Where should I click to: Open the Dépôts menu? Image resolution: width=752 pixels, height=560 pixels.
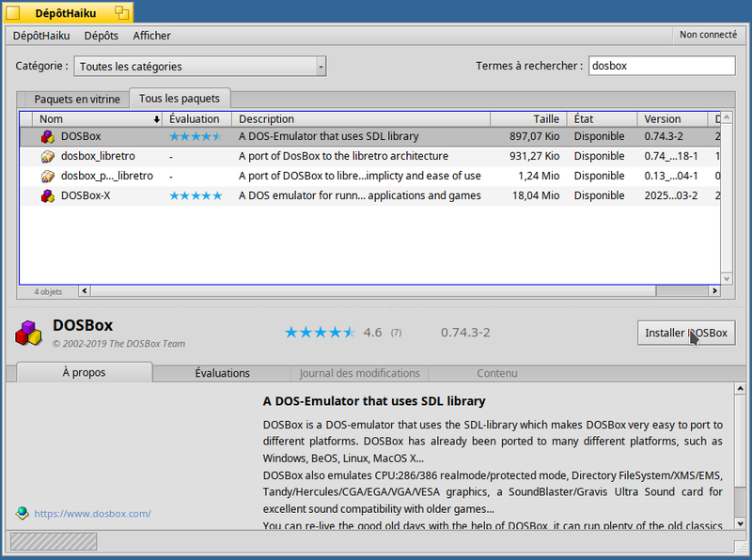(101, 36)
